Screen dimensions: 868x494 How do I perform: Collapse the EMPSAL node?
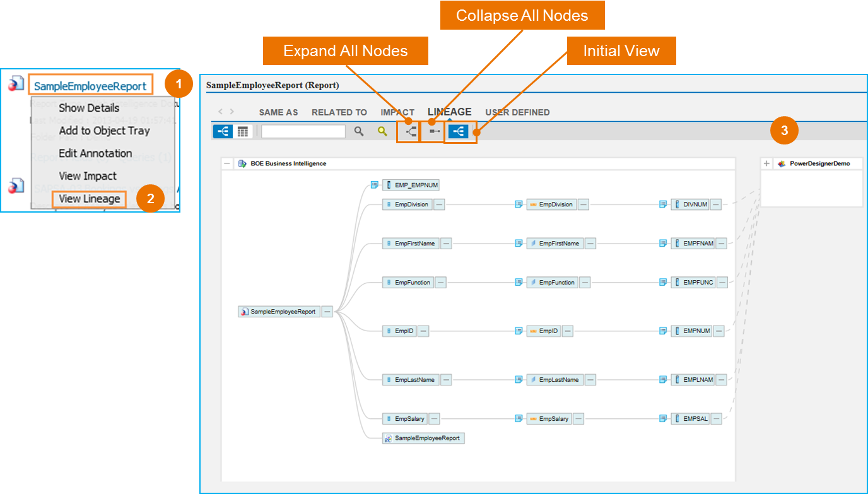click(x=717, y=419)
